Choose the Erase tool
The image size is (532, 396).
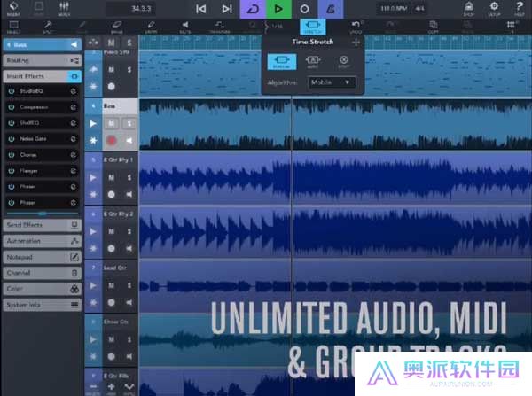click(116, 27)
